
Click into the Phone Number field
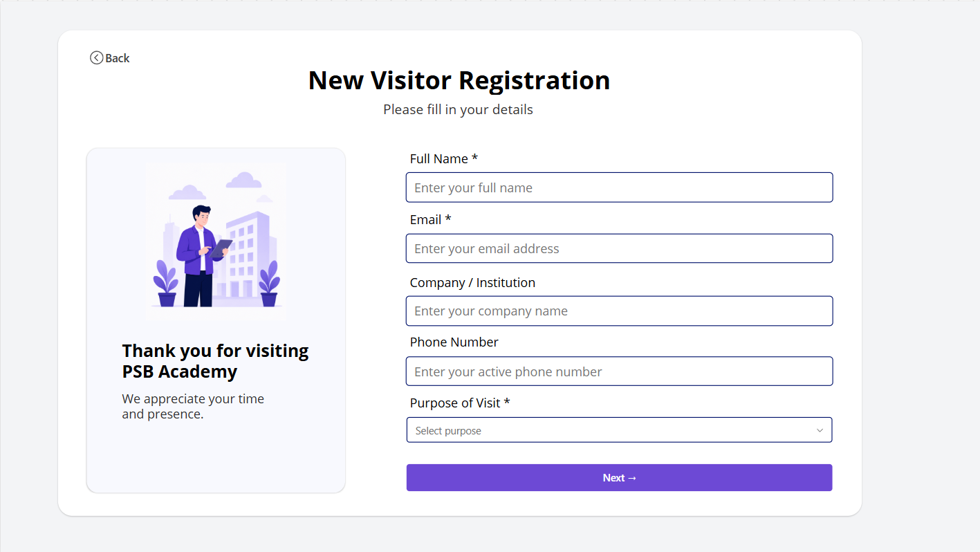click(619, 371)
